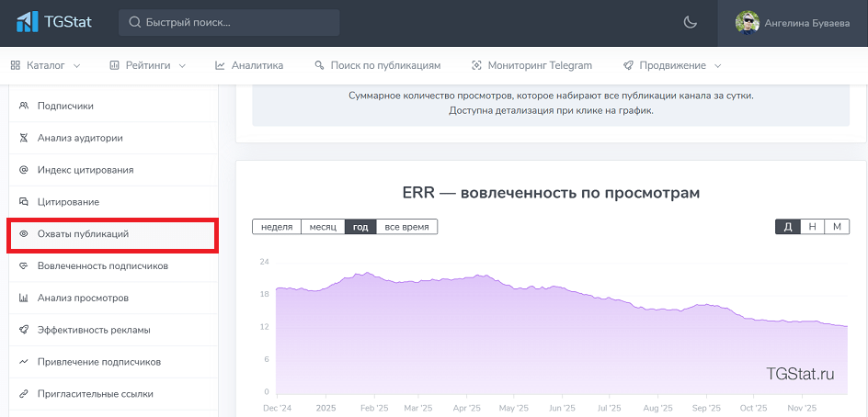
Task: Open the Аналитика menu item
Action: point(249,65)
